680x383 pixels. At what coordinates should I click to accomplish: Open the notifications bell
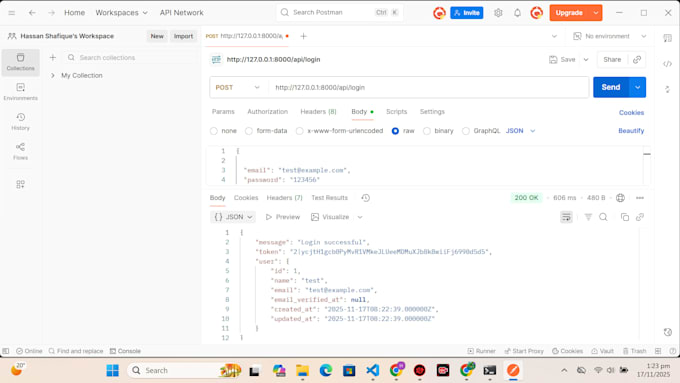(517, 13)
